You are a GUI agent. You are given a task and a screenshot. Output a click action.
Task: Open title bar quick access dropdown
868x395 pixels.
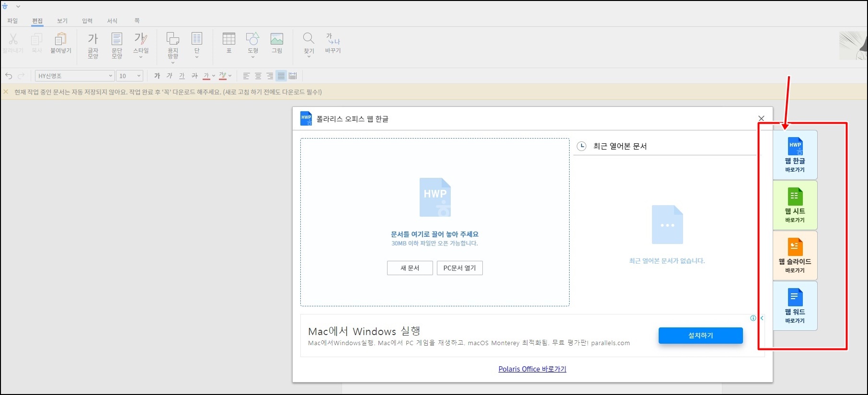[18, 6]
